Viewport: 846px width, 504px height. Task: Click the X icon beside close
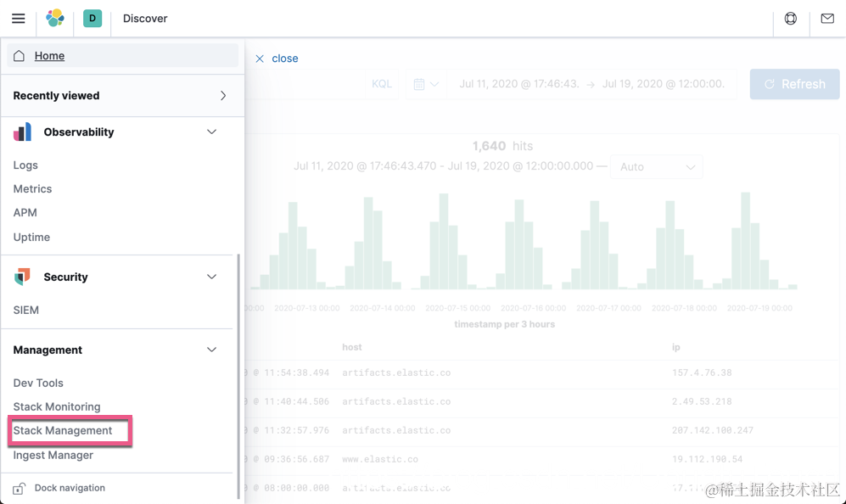(260, 59)
